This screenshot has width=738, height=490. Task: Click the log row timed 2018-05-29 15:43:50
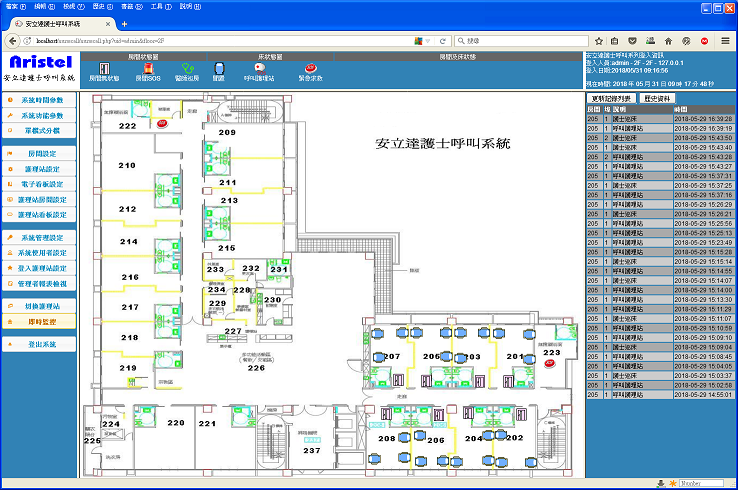tap(660, 138)
